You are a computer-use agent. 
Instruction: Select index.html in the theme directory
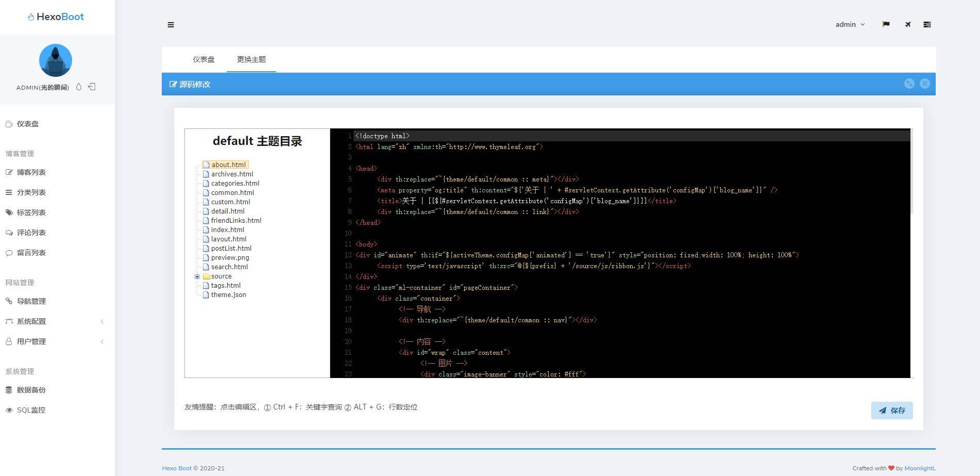click(227, 230)
